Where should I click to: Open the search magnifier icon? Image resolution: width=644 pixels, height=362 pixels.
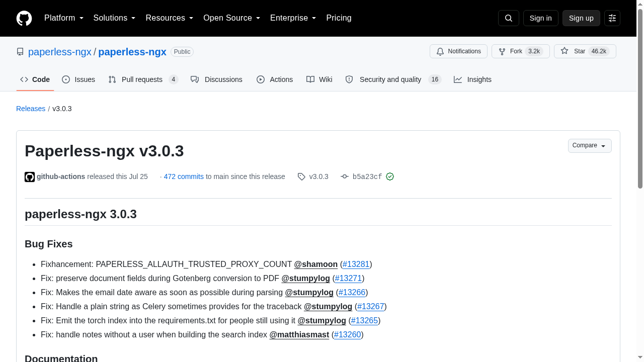509,18
